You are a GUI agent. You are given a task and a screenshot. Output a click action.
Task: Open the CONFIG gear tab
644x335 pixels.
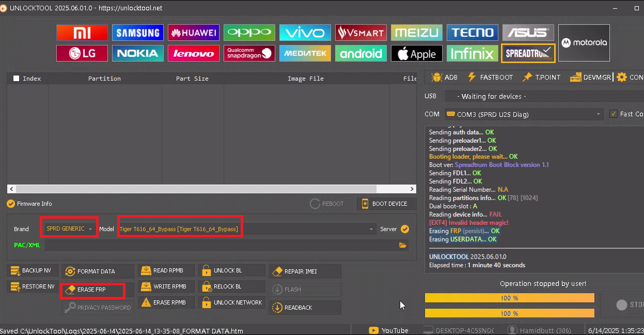coord(630,77)
